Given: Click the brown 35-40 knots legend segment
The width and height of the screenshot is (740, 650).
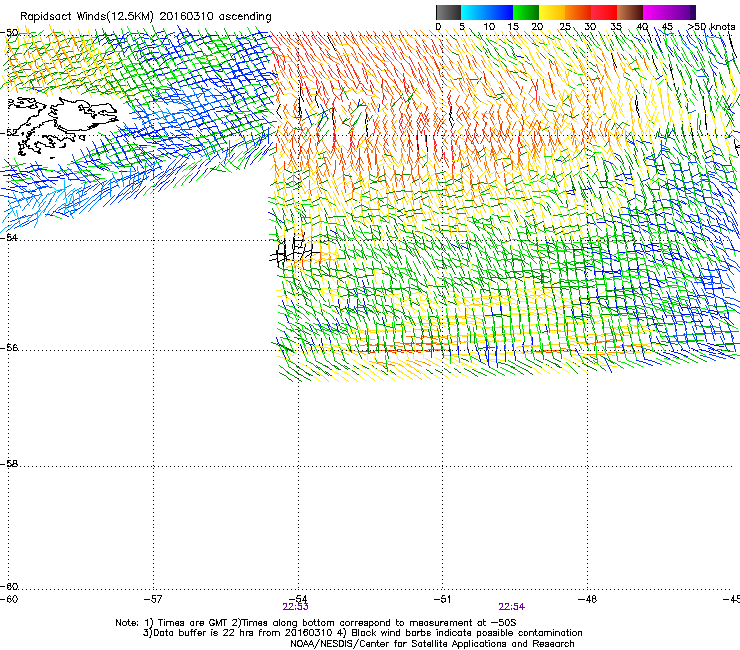Looking at the screenshot, I should [x=630, y=12].
